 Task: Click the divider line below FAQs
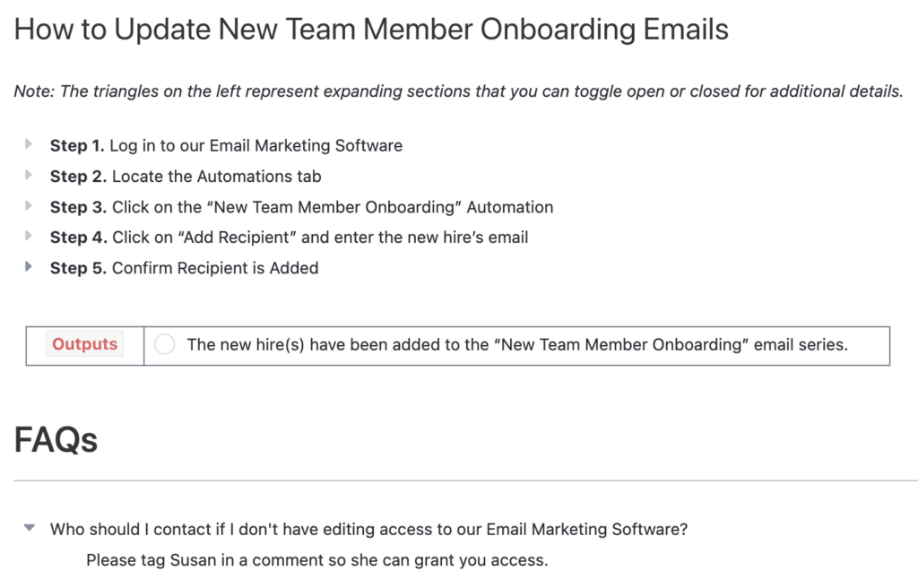(465, 480)
